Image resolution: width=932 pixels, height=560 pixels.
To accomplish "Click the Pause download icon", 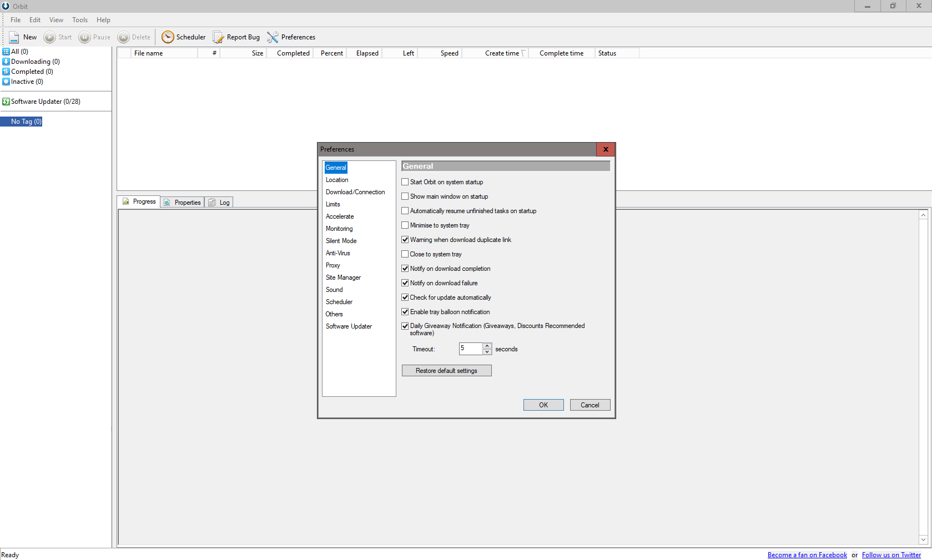I will click(84, 37).
